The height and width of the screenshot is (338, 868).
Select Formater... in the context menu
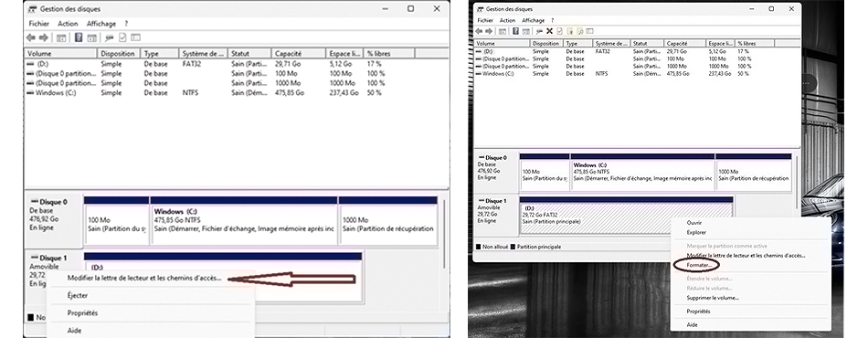click(x=699, y=266)
